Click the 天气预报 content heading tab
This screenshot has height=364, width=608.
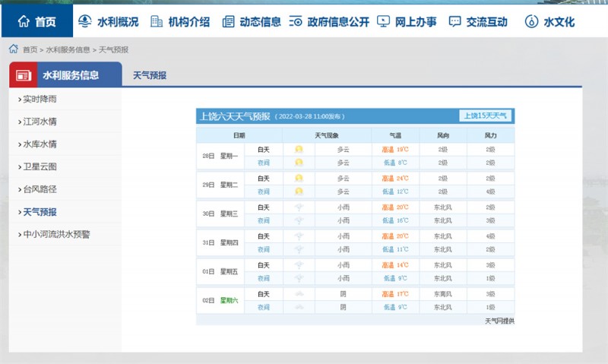[150, 75]
